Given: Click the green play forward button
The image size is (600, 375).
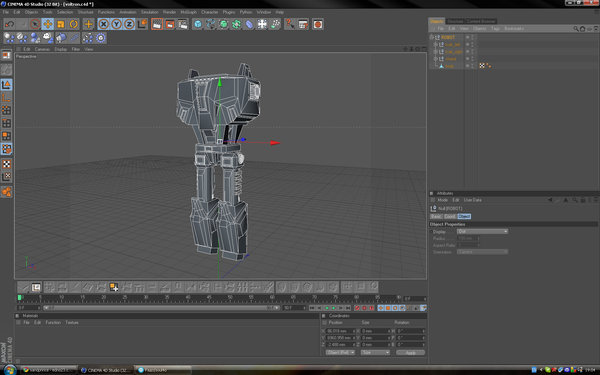Looking at the screenshot, I should 334,308.
